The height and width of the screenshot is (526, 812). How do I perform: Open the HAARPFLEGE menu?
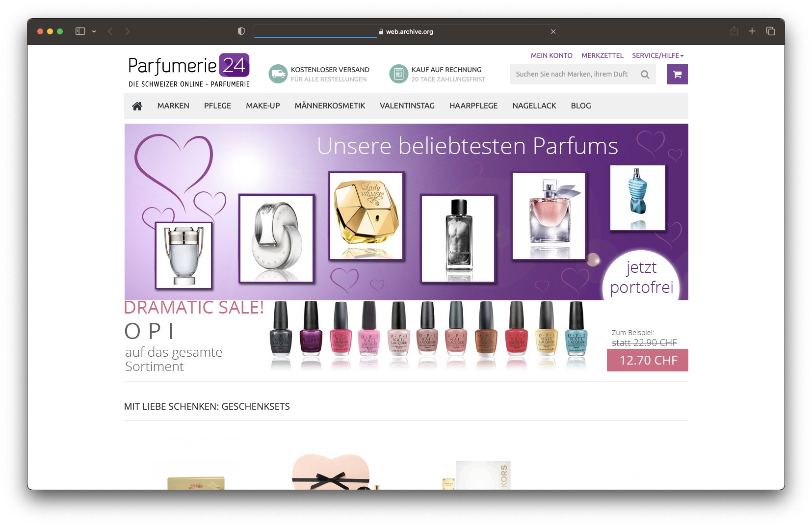tap(473, 106)
